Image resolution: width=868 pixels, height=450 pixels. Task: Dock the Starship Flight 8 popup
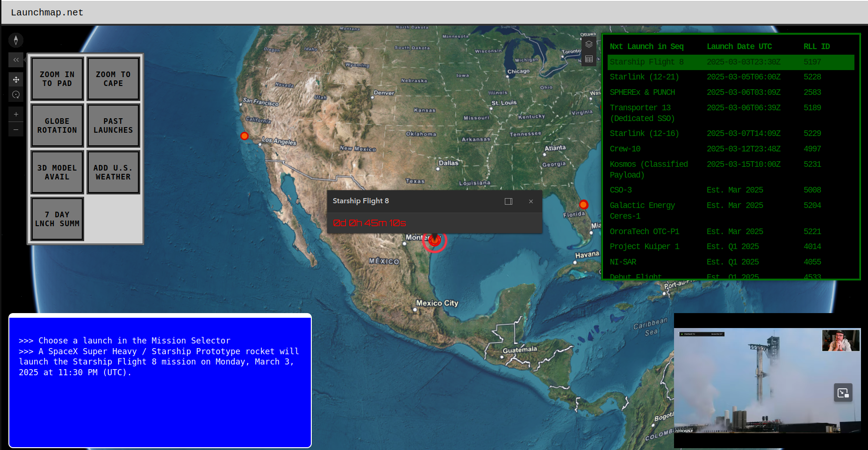(x=509, y=201)
